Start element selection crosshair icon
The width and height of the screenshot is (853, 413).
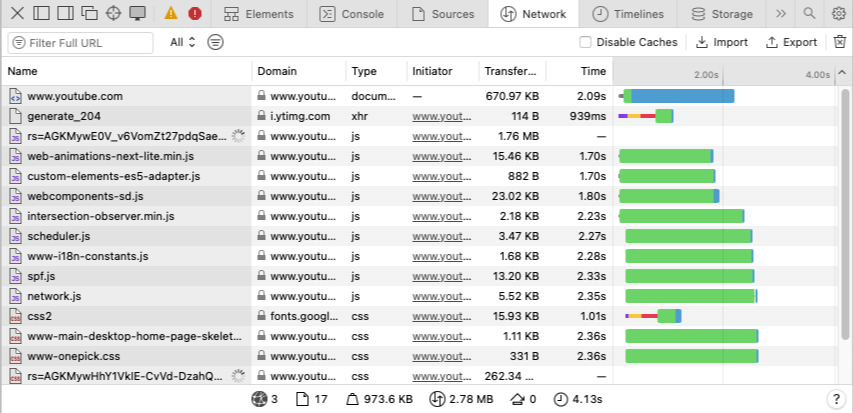point(113,13)
